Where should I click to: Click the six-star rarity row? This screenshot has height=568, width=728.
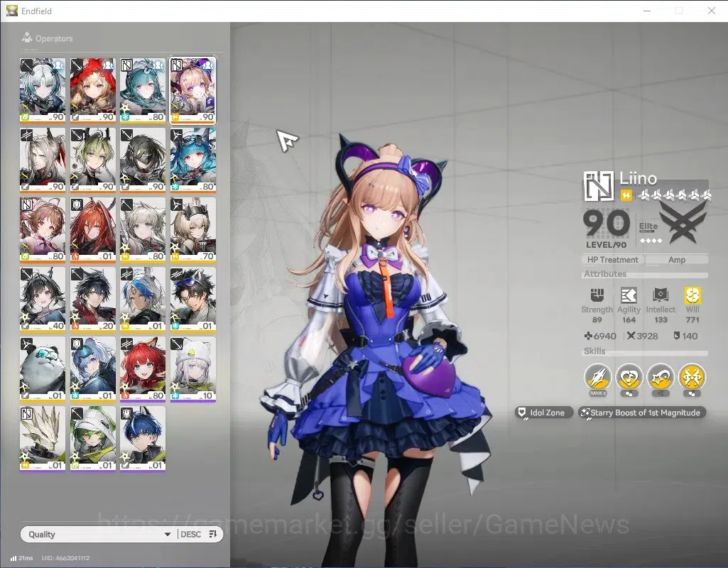pyautogui.click(x=675, y=196)
